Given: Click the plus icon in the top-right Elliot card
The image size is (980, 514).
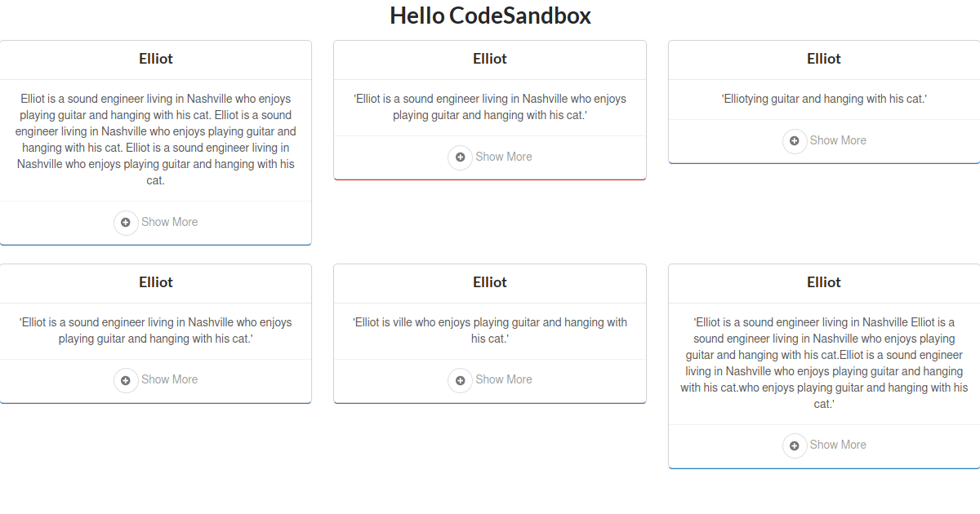Looking at the screenshot, I should point(795,141).
